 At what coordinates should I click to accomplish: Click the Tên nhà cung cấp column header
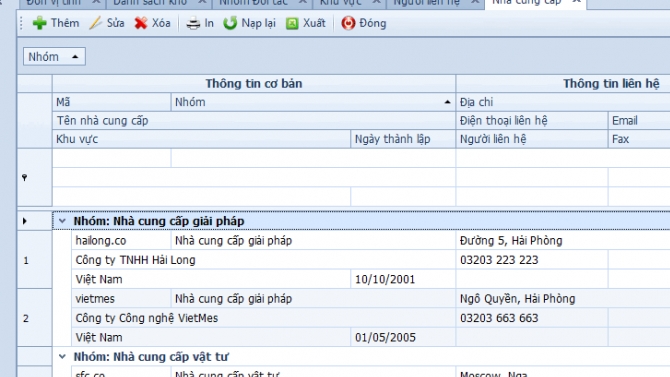click(254, 121)
